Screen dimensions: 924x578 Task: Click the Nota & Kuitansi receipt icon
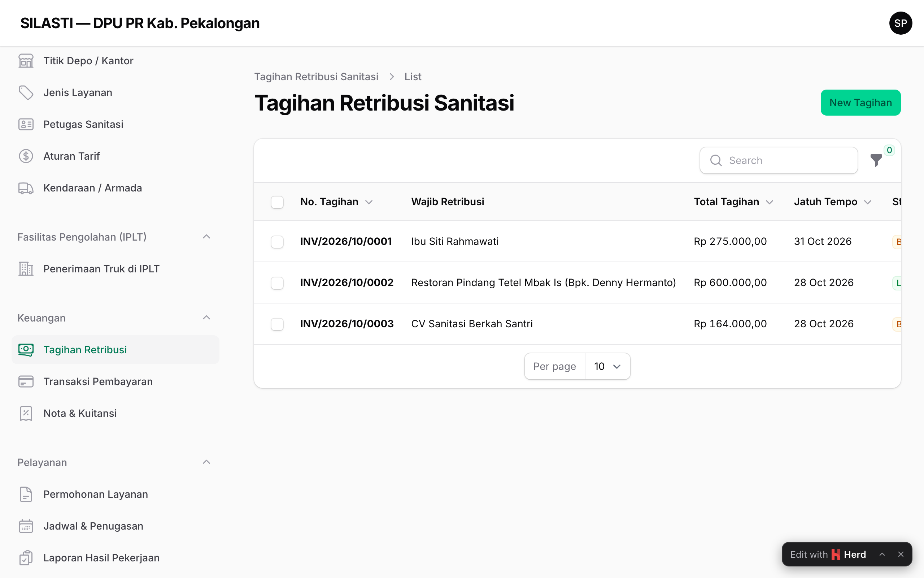26,413
